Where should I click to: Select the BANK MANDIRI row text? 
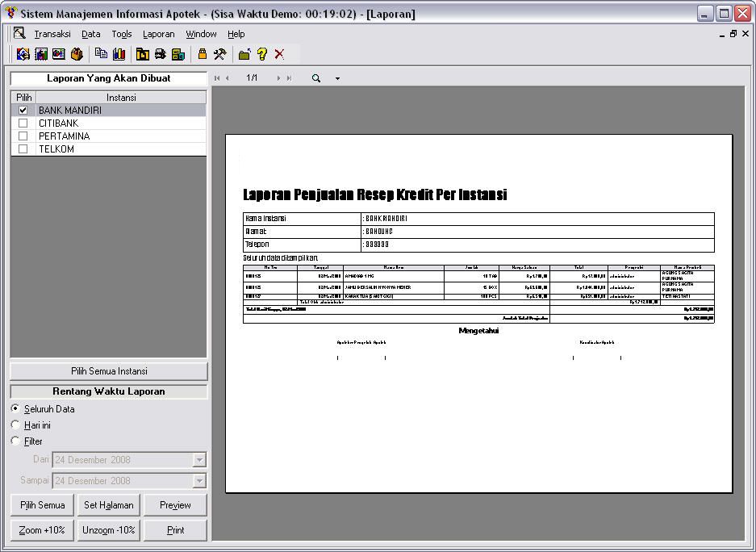tap(70, 111)
